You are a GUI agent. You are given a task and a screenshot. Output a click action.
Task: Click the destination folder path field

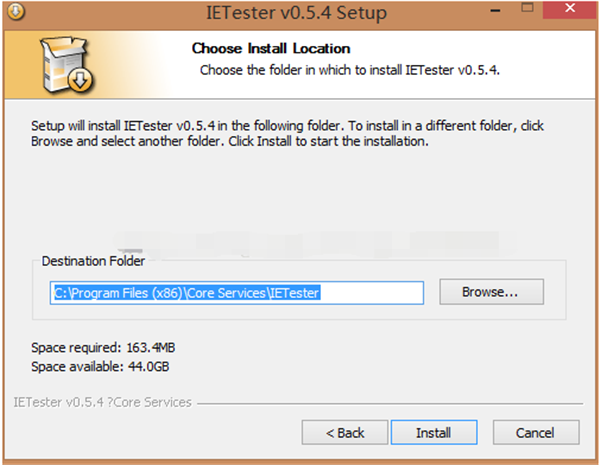pos(238,293)
